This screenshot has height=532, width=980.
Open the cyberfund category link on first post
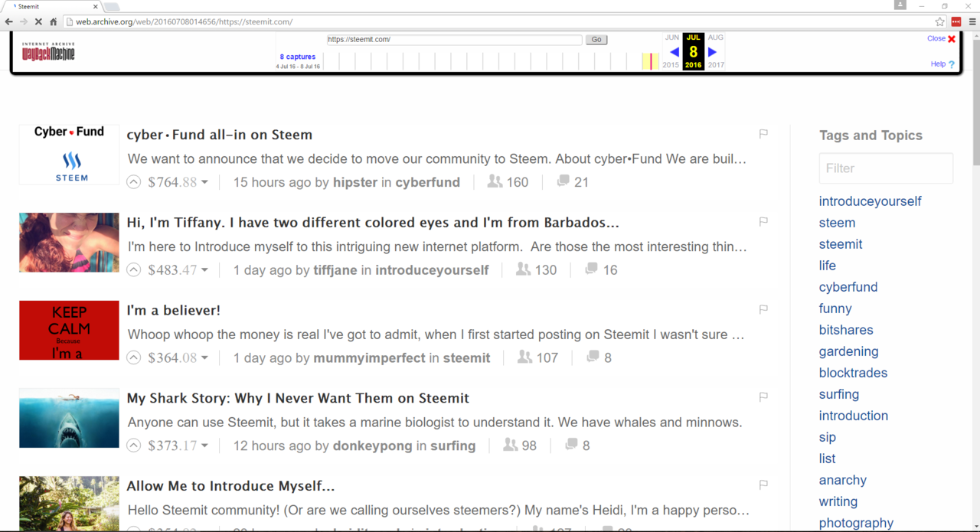point(428,182)
